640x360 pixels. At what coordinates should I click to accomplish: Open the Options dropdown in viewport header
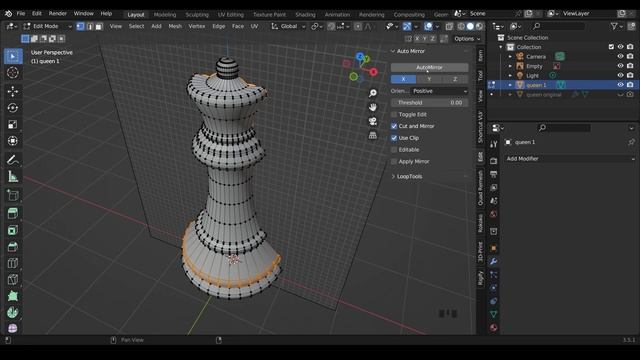coord(467,39)
